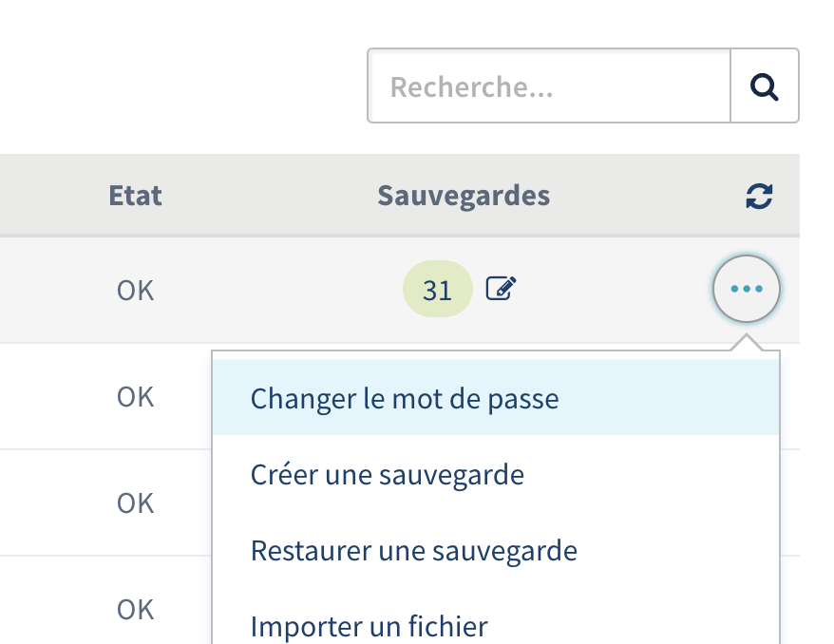Click the refresh icon in table header
Image resolution: width=834 pixels, height=644 pixels.
click(759, 197)
